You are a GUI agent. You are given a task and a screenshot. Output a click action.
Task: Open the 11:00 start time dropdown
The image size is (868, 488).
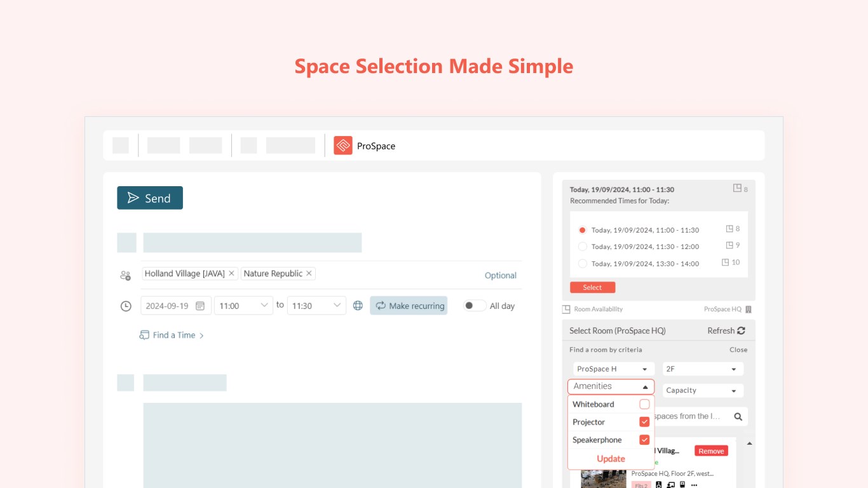[x=243, y=306]
